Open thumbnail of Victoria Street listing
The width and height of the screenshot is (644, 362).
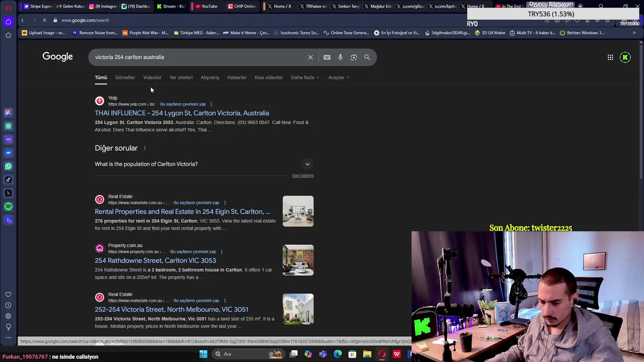(298, 309)
